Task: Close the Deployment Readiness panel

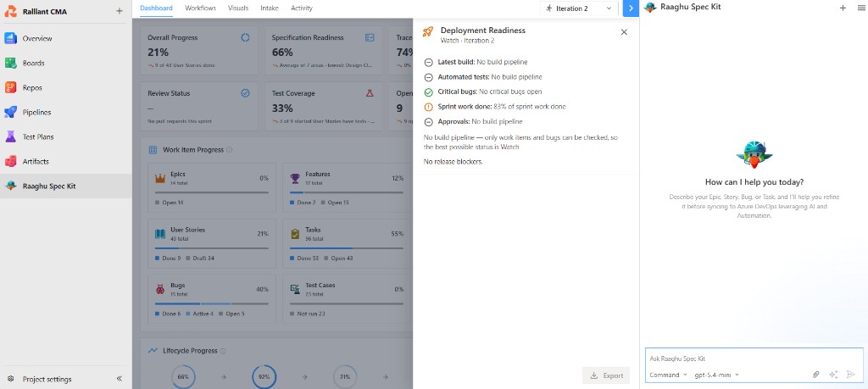Action: [624, 32]
